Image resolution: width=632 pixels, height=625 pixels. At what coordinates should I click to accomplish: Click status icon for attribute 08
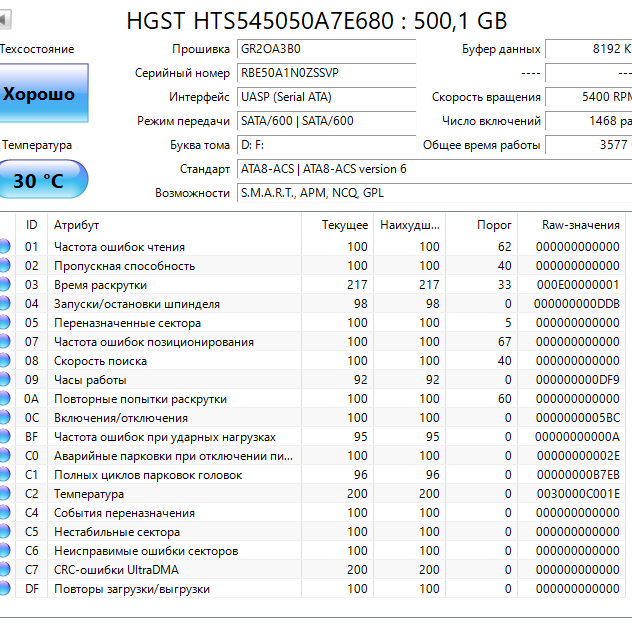pyautogui.click(x=5, y=360)
